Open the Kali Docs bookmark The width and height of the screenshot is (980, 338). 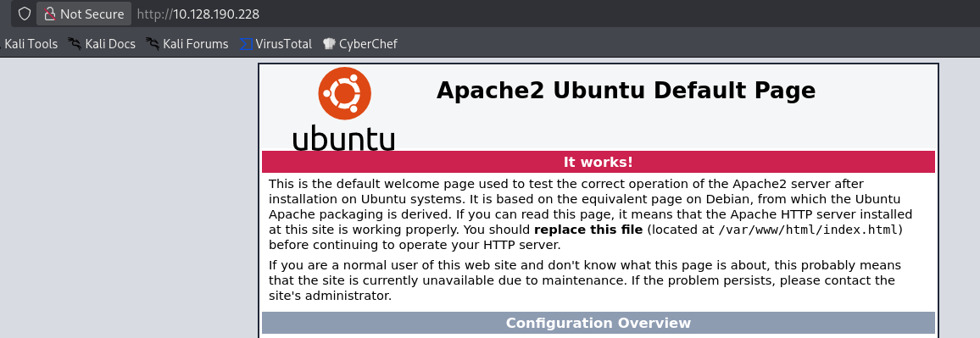(102, 44)
